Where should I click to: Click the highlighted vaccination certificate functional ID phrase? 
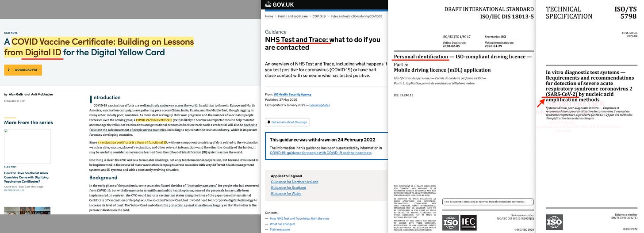(x=133, y=142)
